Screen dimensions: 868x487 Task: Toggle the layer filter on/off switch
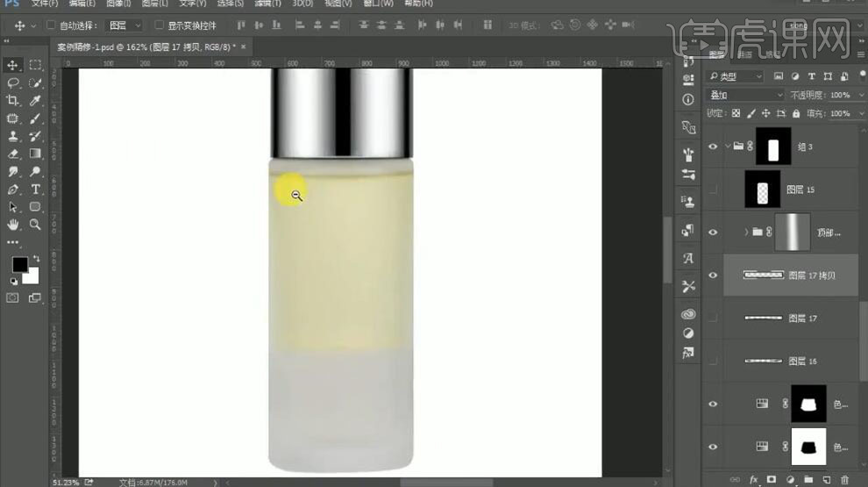pos(862,75)
